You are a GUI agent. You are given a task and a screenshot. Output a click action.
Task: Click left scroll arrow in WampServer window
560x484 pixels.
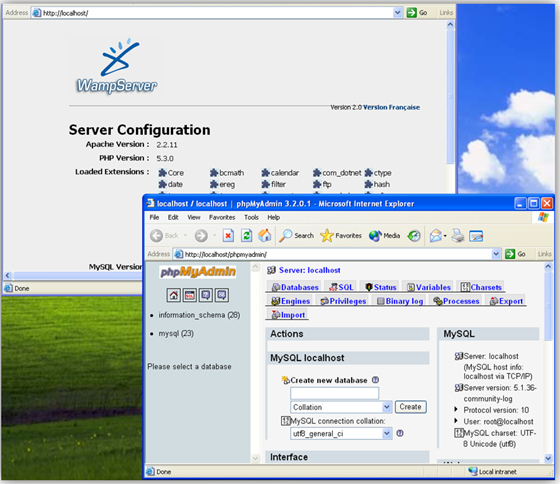pos(8,275)
